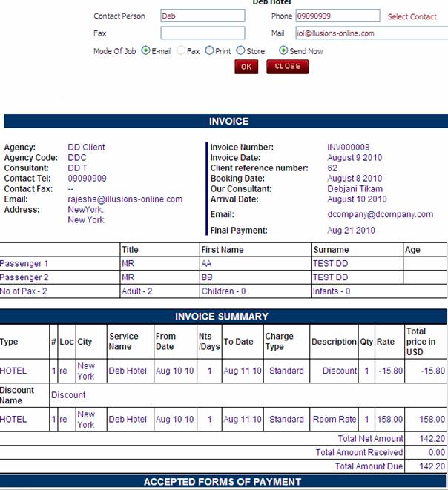Select the Room Rate description cell

[334, 420]
